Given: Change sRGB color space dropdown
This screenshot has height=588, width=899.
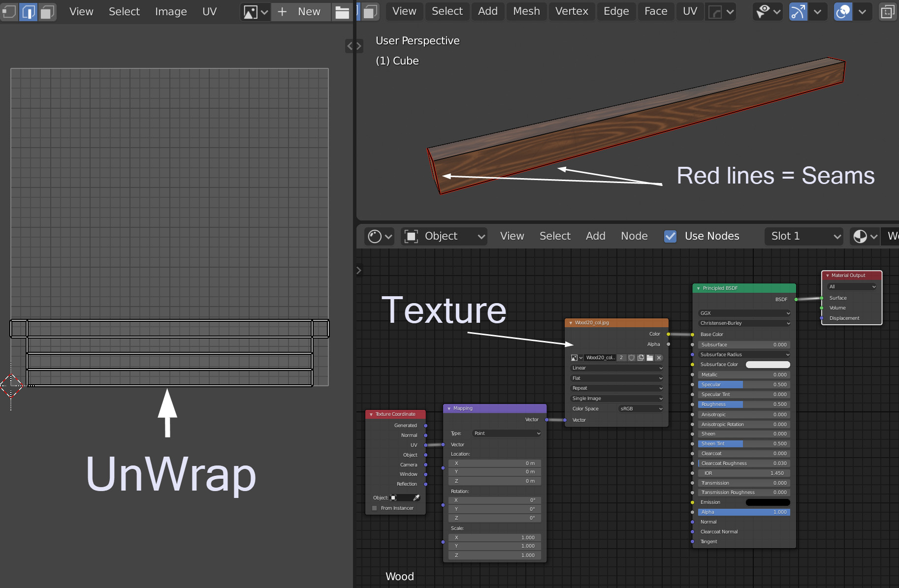Looking at the screenshot, I should (641, 409).
